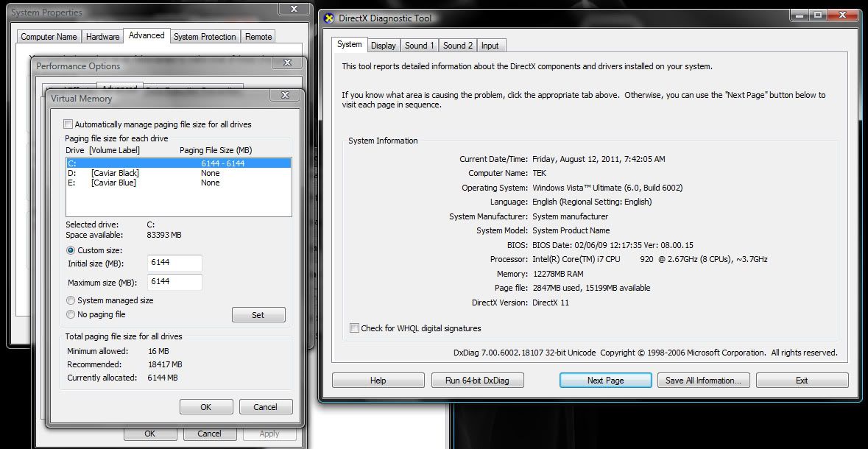Close the DirectX Diagnostic Tool window with X
This screenshot has width=868, height=449.
pyautogui.click(x=843, y=15)
